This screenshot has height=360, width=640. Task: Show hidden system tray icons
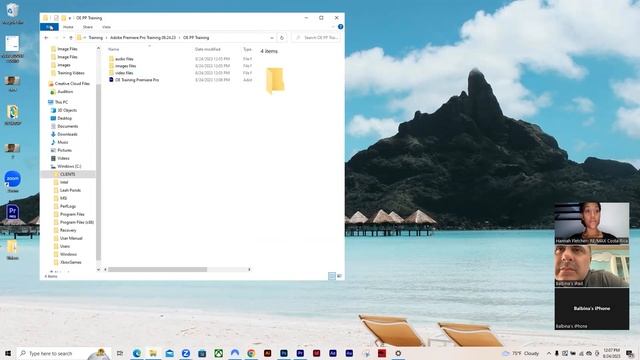pos(549,353)
